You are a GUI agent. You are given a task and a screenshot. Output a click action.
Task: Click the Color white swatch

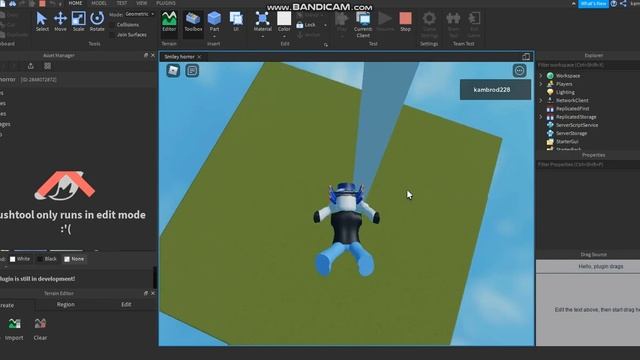[284, 18]
